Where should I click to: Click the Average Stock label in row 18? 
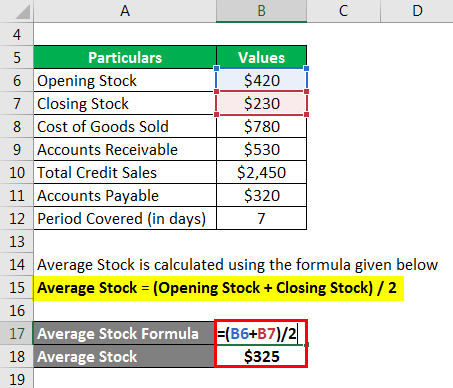click(x=124, y=356)
